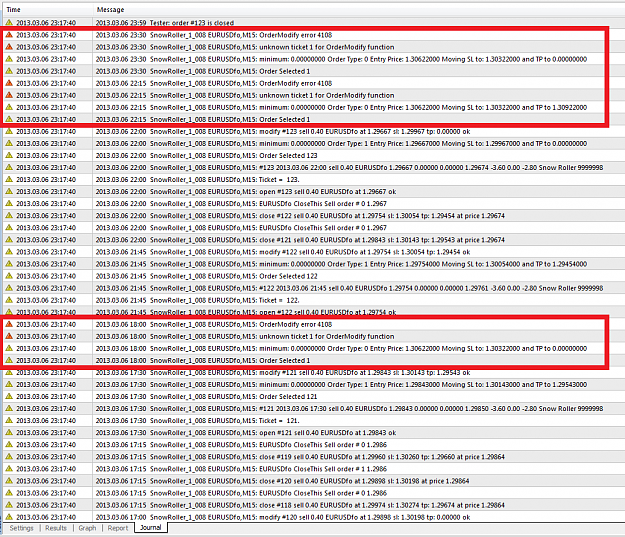Click the error icon for 22:15 unknown ticket 1 message
The image size is (625, 537).
[9, 95]
